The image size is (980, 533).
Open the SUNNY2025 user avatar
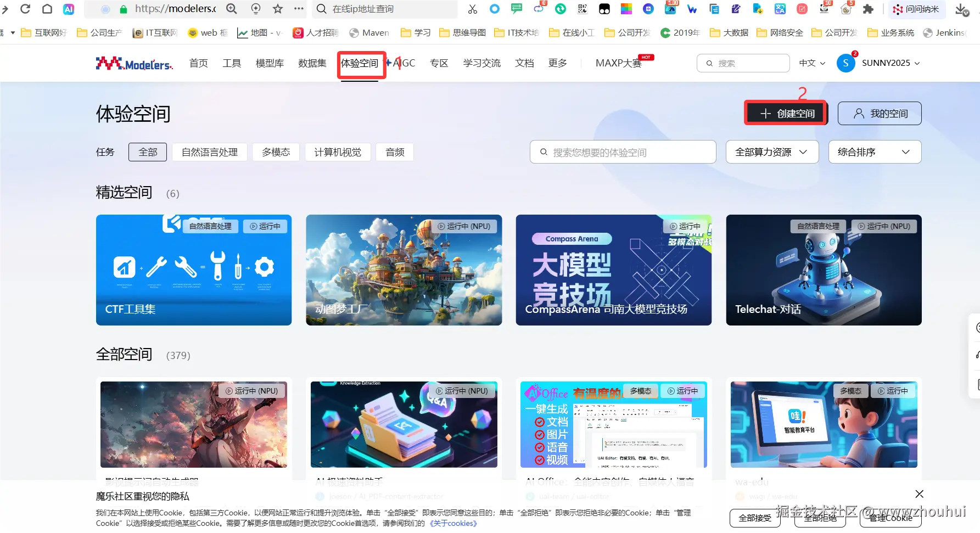pos(846,63)
